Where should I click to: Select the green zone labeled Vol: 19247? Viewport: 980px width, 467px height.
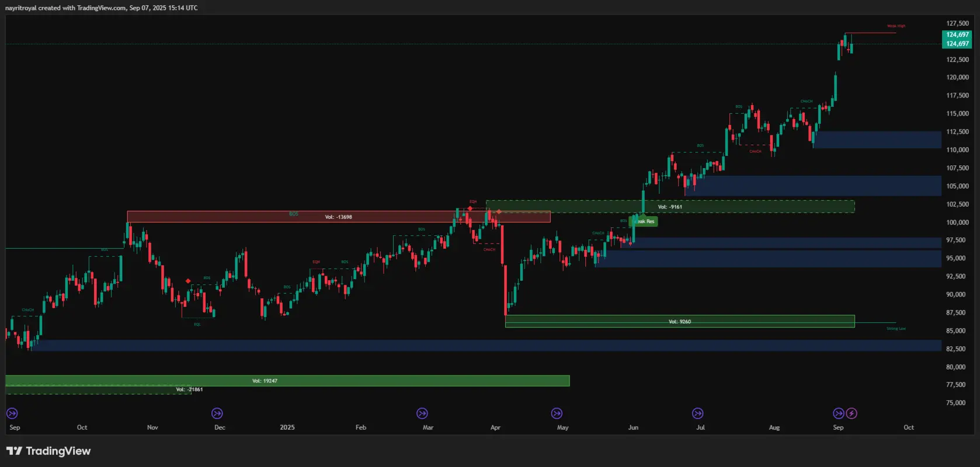[x=287, y=381]
